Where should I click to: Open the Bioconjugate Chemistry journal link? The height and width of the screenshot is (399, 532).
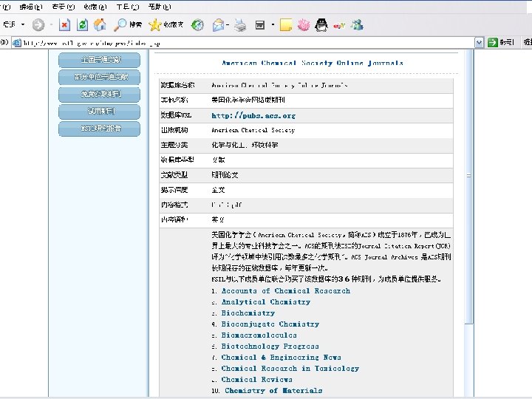point(270,324)
